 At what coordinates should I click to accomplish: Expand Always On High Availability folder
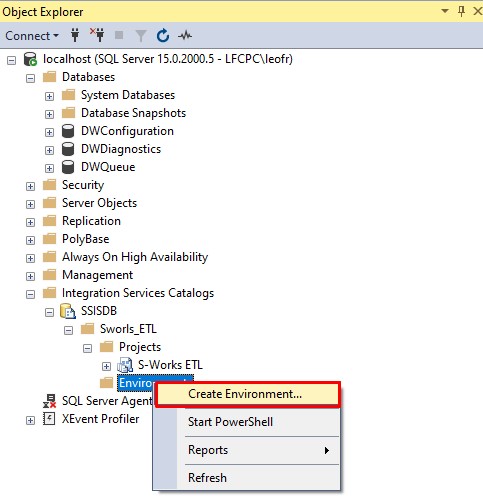click(30, 258)
